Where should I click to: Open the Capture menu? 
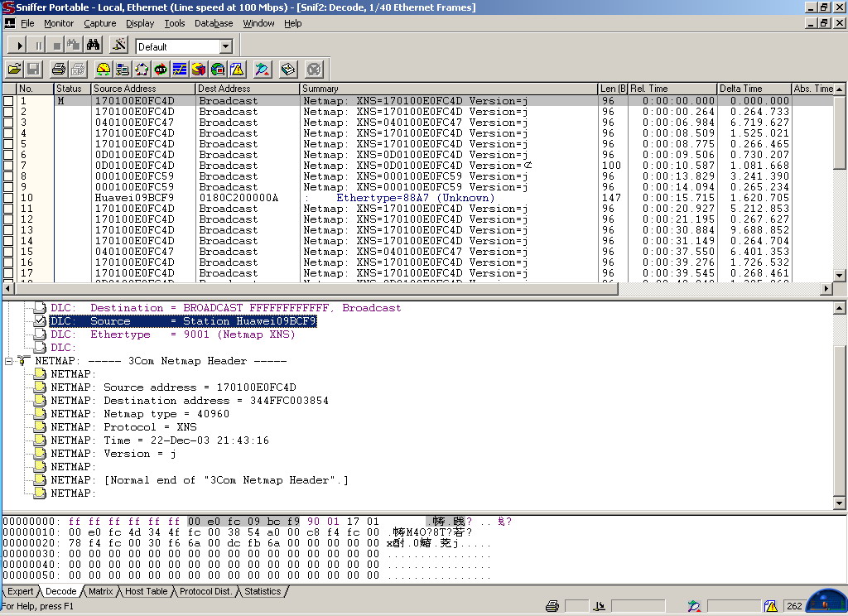(99, 23)
